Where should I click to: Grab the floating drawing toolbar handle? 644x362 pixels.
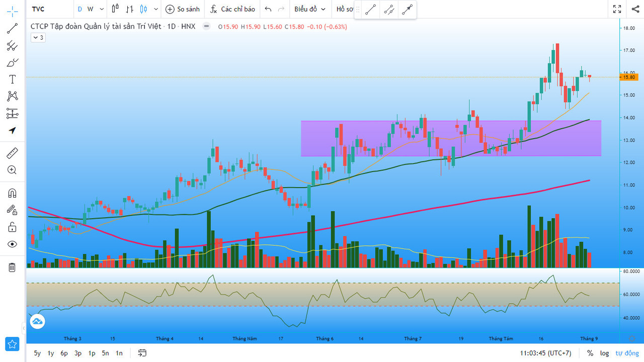pyautogui.click(x=358, y=10)
